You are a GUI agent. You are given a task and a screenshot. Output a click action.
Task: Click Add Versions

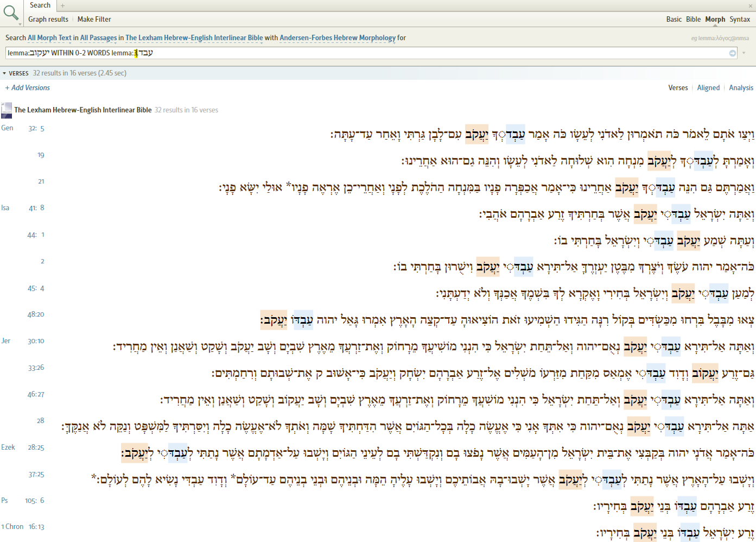click(x=28, y=87)
